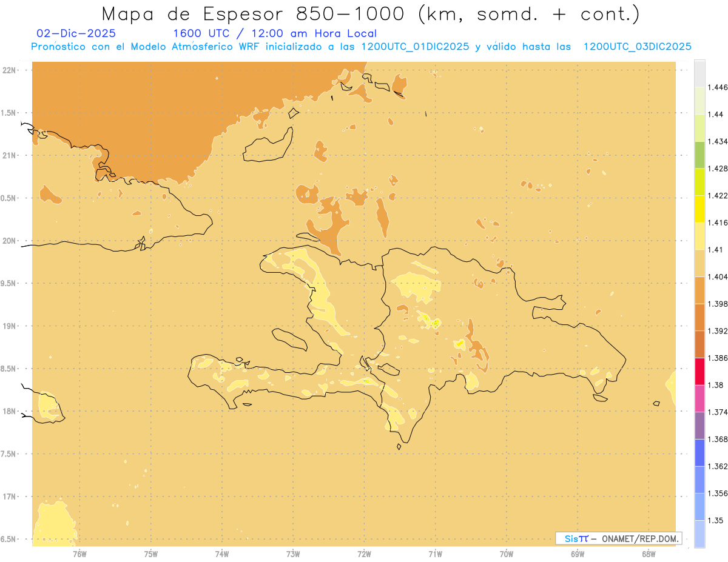The width and height of the screenshot is (728, 562).
Task: Click the longitude label "70W"
Action: (507, 554)
